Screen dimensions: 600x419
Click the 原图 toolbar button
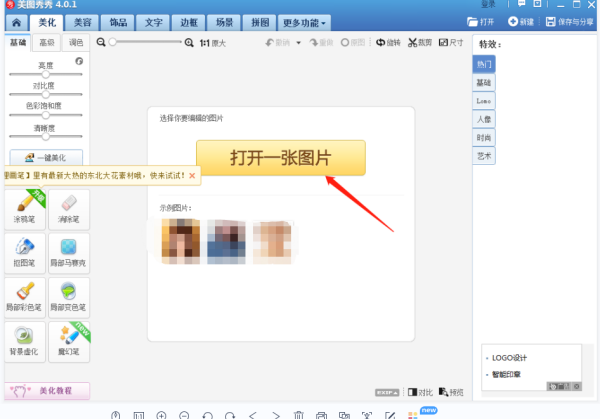353,42
